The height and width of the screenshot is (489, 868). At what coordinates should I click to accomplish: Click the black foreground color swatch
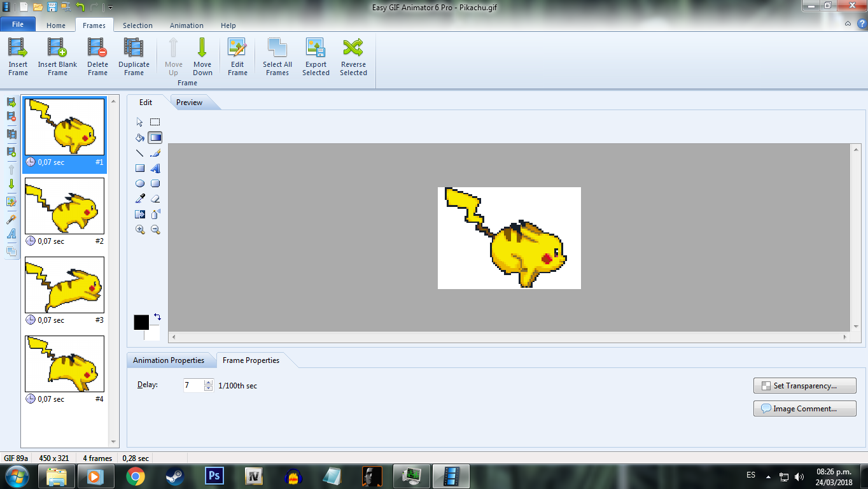click(141, 322)
